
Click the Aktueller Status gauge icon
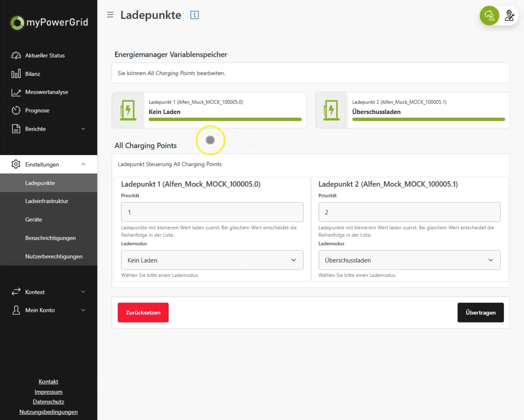(x=16, y=56)
